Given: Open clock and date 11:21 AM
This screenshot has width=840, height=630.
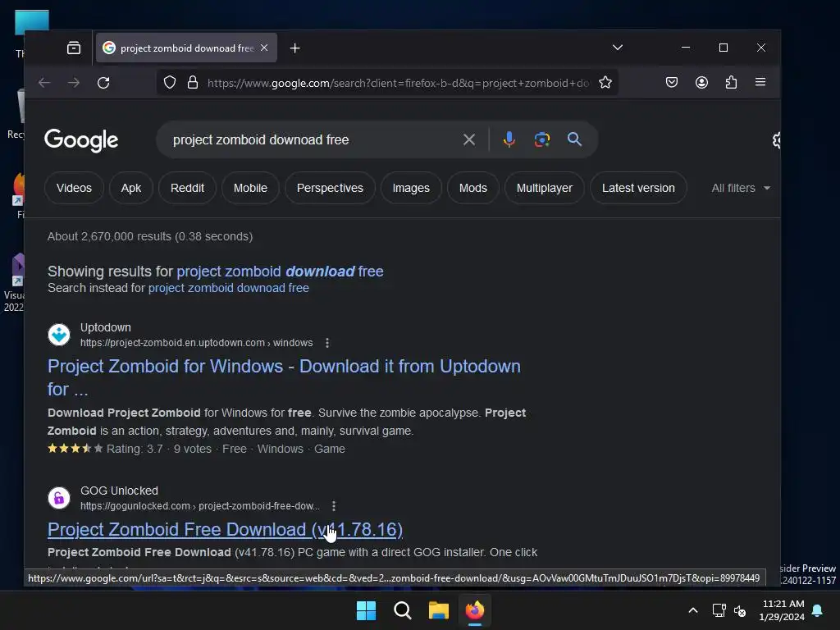Looking at the screenshot, I should (x=782, y=610).
